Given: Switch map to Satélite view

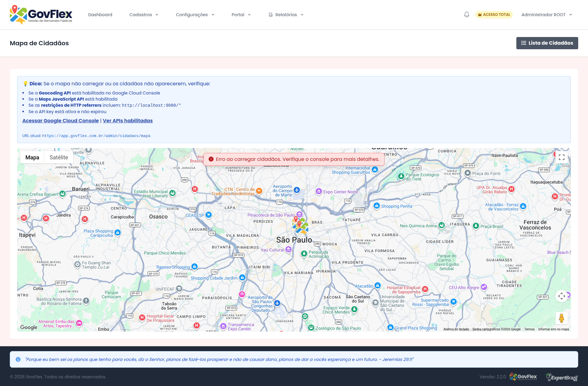Looking at the screenshot, I should pyautogui.click(x=59, y=157).
